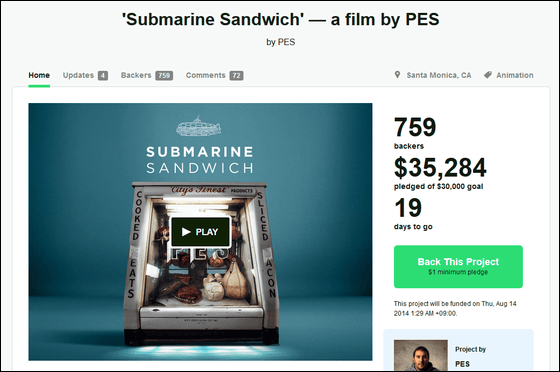Switch to the Updates tab

click(x=78, y=75)
